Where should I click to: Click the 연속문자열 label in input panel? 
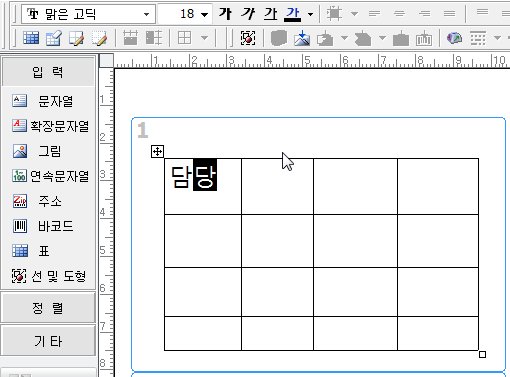60,176
